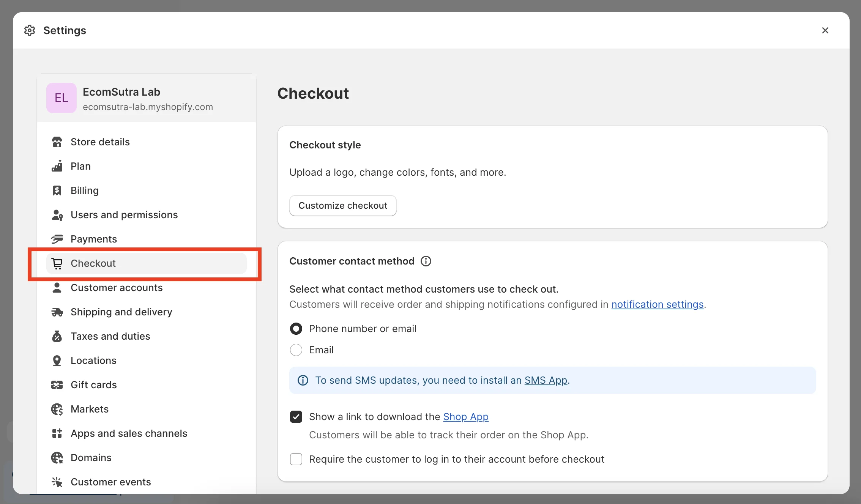Click the Store details storefront icon

pyautogui.click(x=57, y=142)
